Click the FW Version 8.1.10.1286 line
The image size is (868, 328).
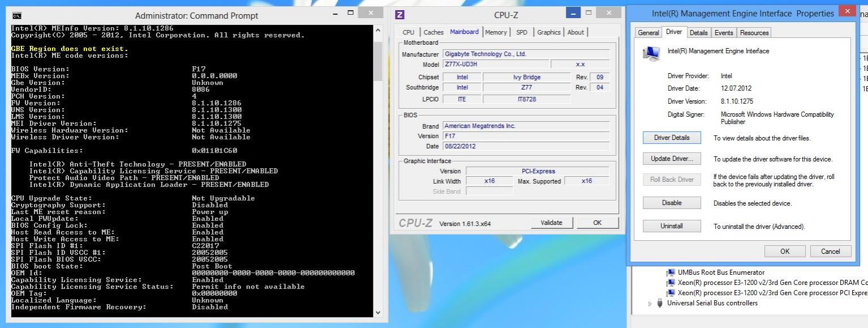coord(126,103)
